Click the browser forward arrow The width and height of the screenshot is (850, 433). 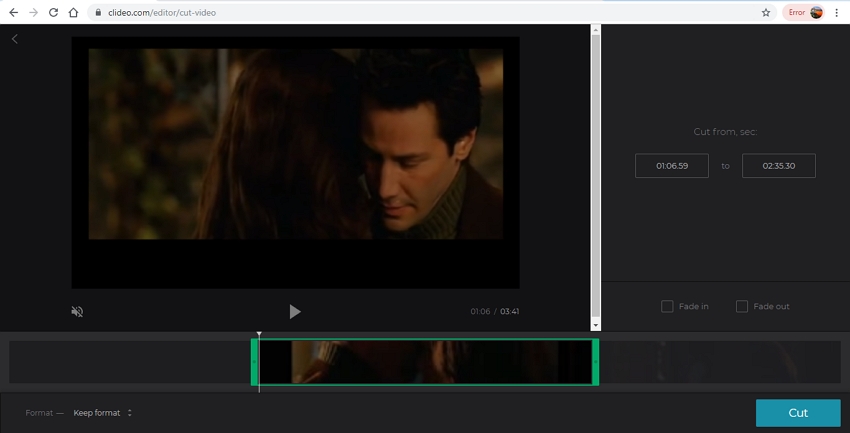(x=33, y=13)
